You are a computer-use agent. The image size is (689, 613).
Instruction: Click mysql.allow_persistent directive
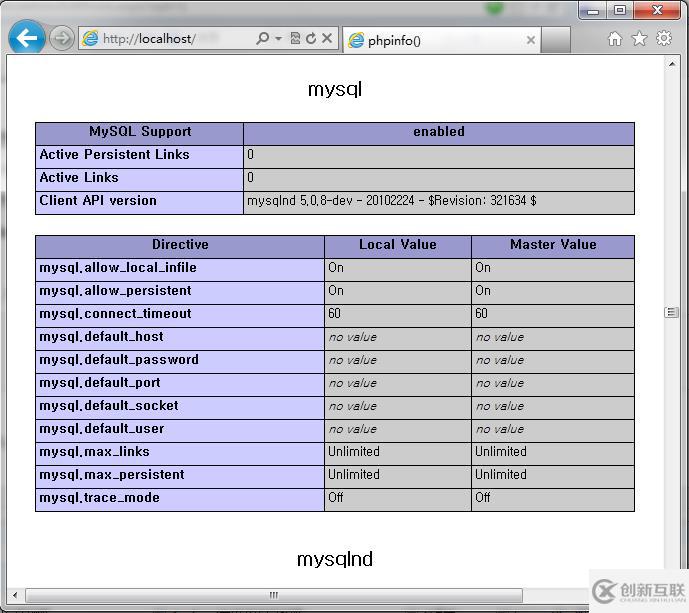point(115,291)
